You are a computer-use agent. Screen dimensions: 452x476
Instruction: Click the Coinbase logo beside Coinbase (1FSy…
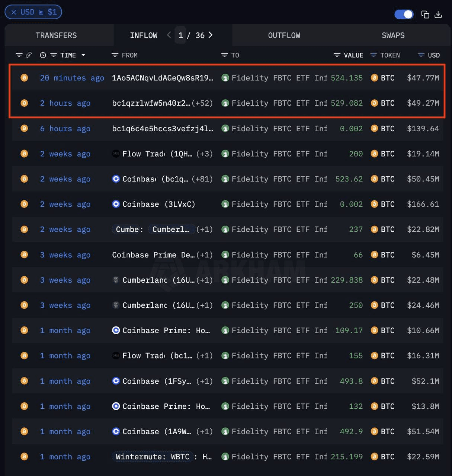(116, 381)
